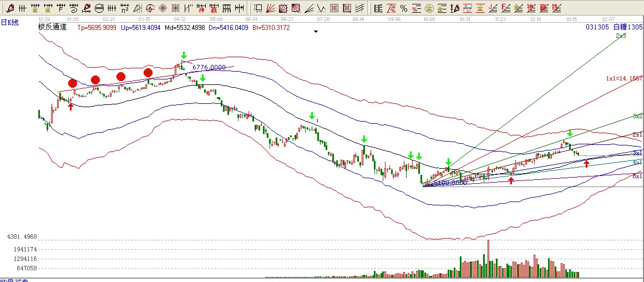
Task: Click the 6776.0000 price label
Action: (209, 67)
